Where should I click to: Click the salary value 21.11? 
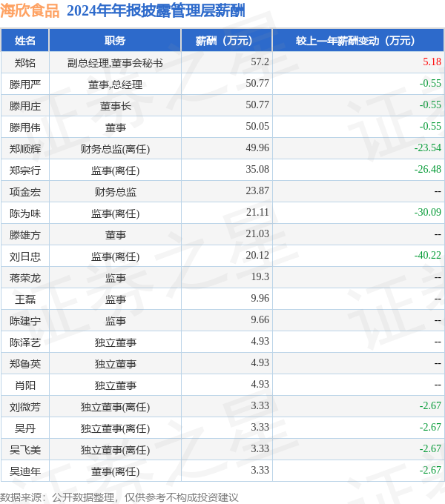[257, 213]
